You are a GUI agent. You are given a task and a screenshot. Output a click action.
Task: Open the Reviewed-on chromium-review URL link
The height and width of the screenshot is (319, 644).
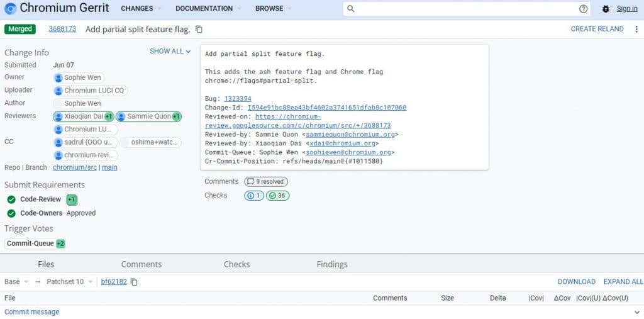coord(297,121)
